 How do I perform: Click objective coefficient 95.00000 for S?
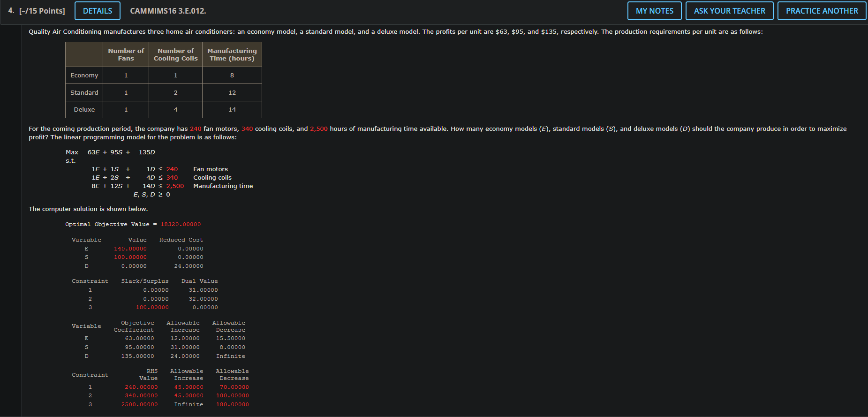(139, 347)
